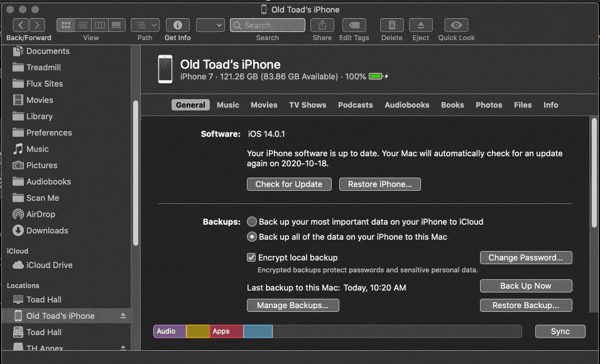Screen dimensions: 600x364
Task: Switch to the Files tab
Action: click(x=523, y=105)
